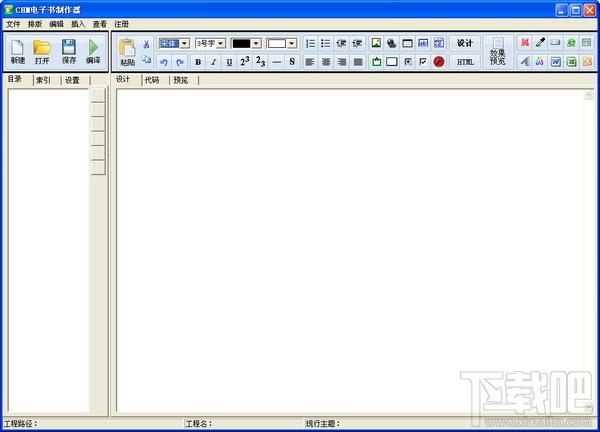Click the 新建 (new project) icon
Image resolution: width=600 pixels, height=432 pixels.
coord(18,51)
